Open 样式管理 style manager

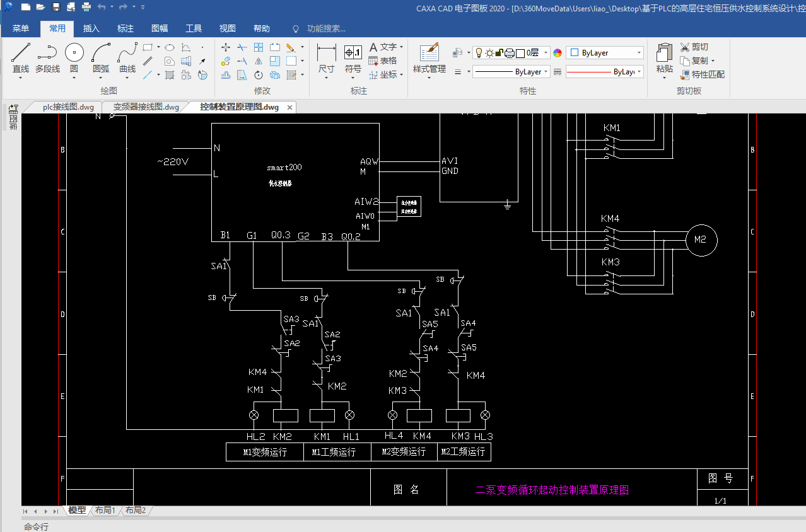click(429, 54)
